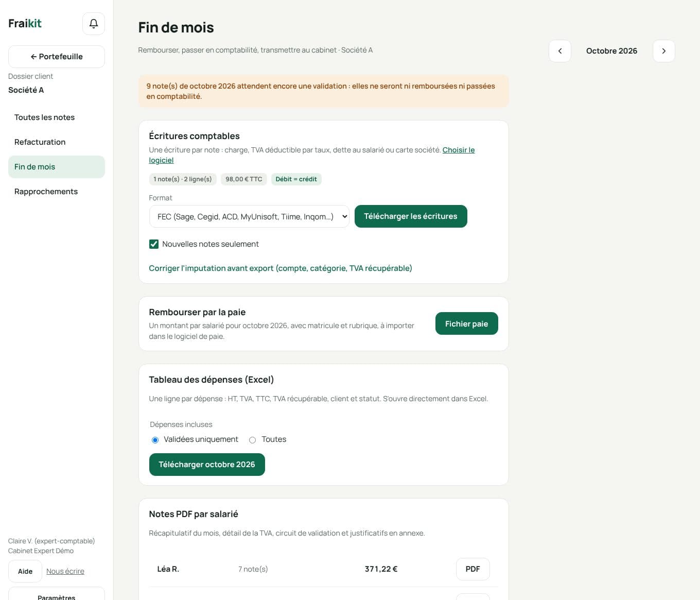Open Toutes les notes in sidebar
This screenshot has height=600, width=700.
pyautogui.click(x=57, y=117)
